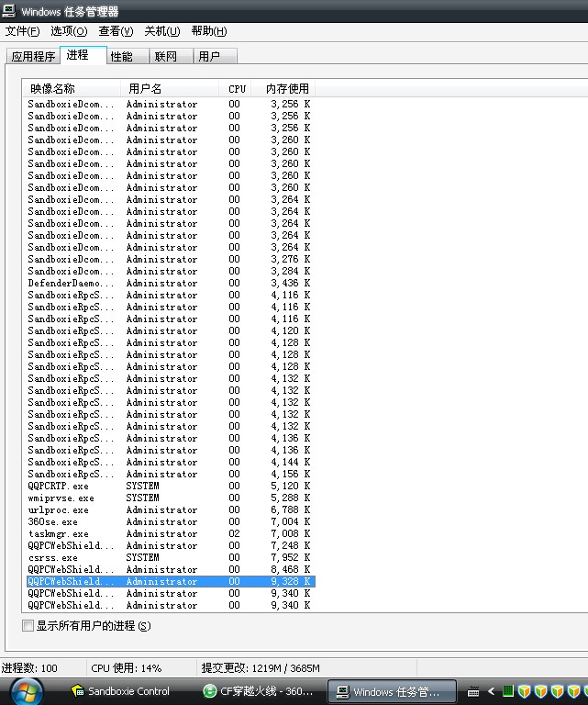Select the SandboxieDcom row using 3,284 K
588x705 pixels.
click(171, 271)
